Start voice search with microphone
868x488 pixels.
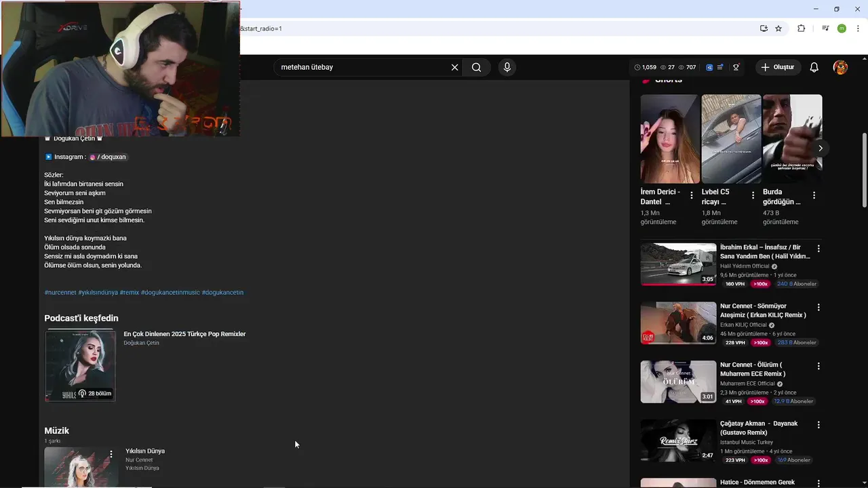coord(507,67)
